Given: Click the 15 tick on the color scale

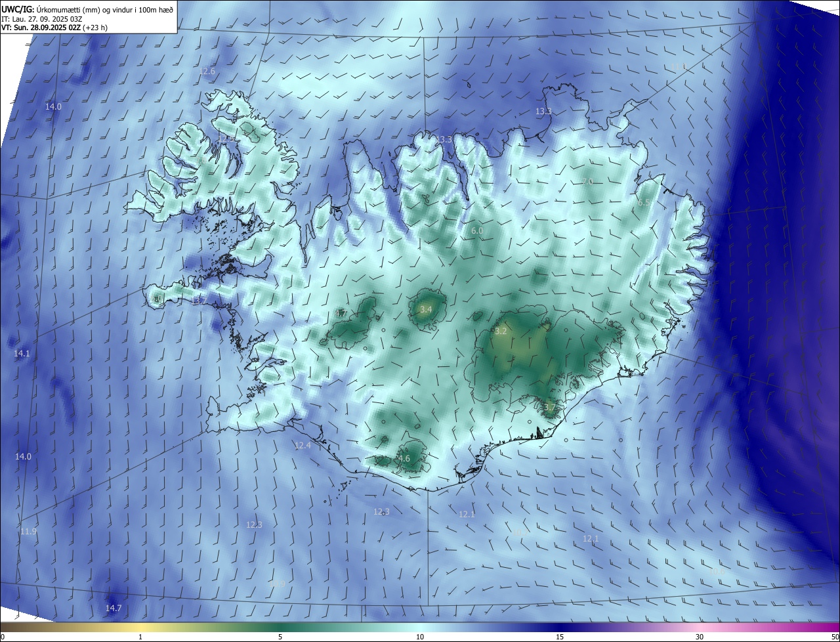Looking at the screenshot, I should click(560, 637).
